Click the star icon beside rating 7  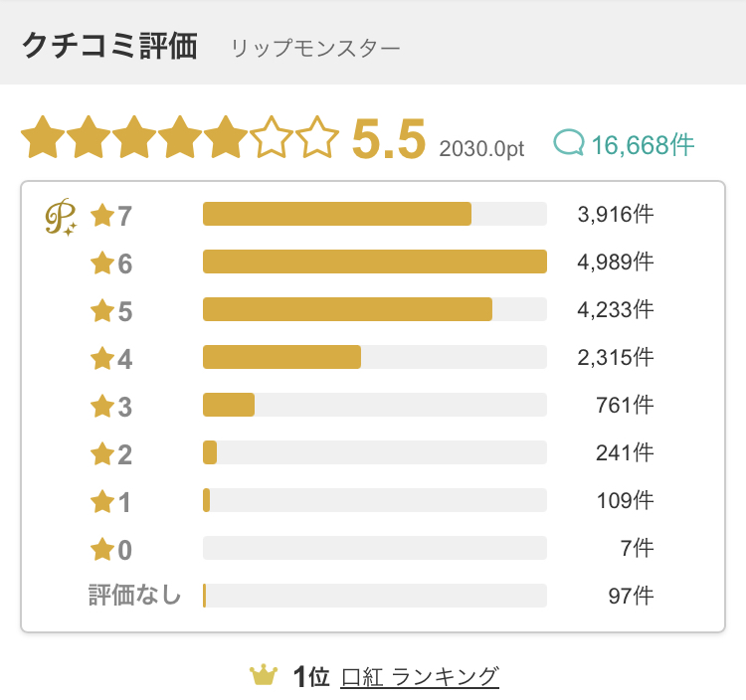click(x=102, y=215)
